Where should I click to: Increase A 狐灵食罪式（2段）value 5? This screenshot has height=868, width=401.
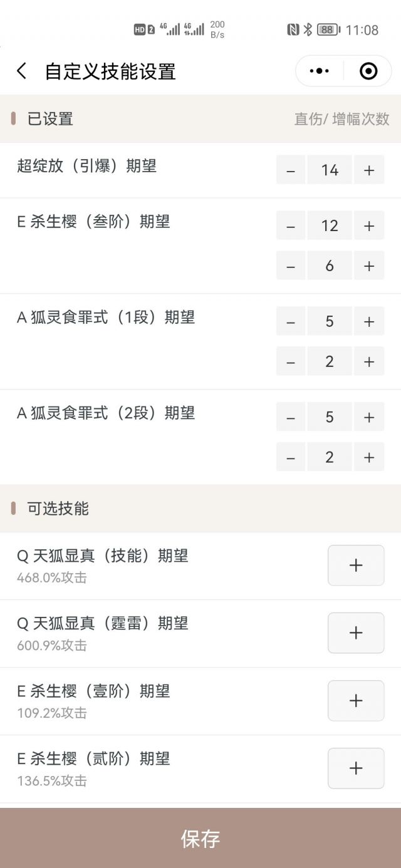pyautogui.click(x=369, y=416)
